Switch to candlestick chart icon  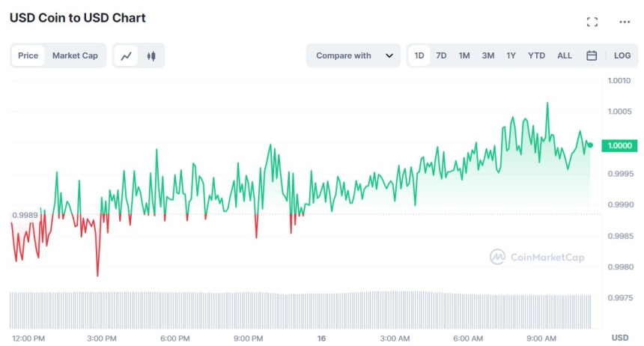[151, 55]
